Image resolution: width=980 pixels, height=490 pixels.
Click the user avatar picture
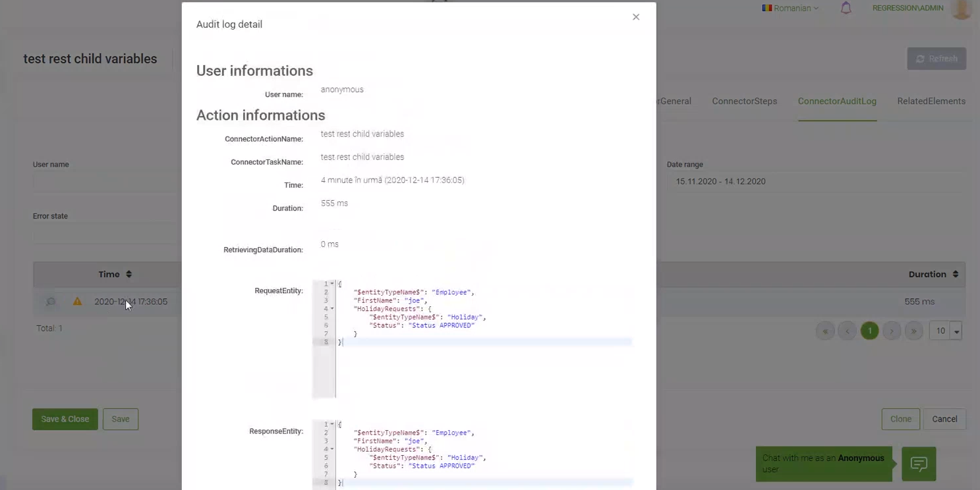(x=962, y=9)
